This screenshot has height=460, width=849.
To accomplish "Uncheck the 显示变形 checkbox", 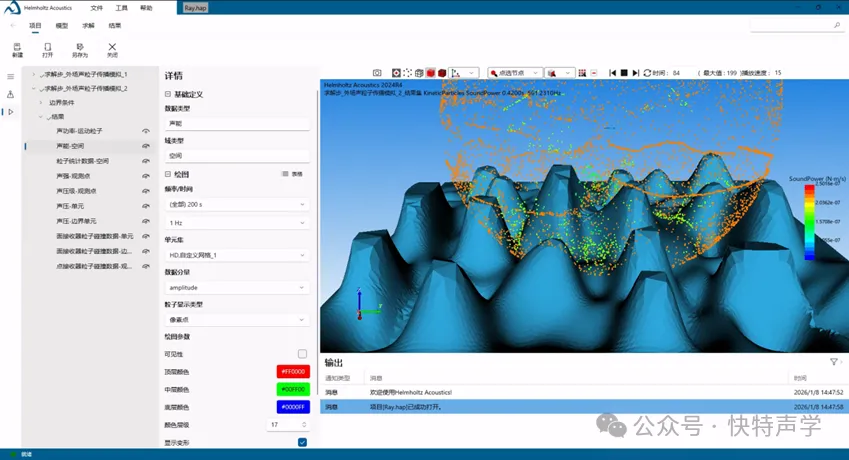I will 302,442.
